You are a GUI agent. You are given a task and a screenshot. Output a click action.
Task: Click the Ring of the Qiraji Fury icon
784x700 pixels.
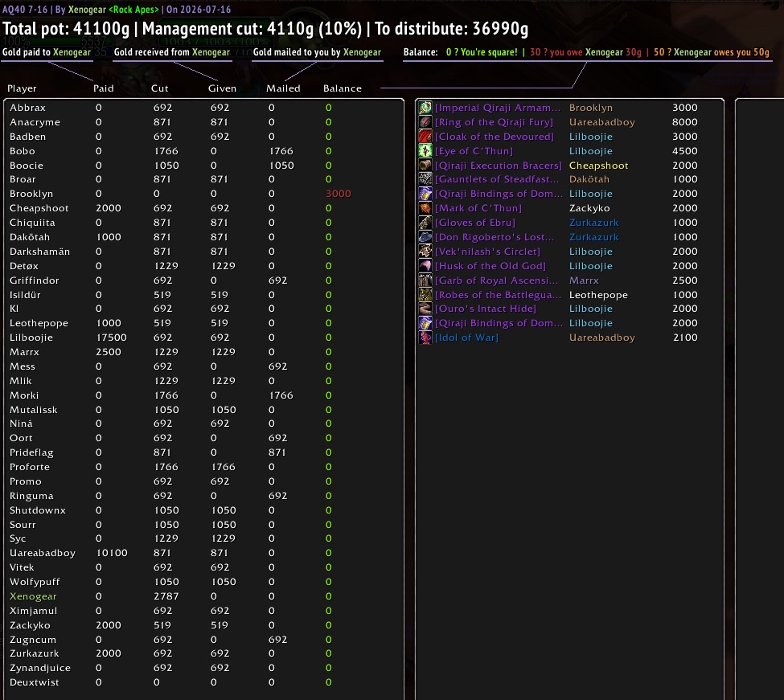pyautogui.click(x=425, y=122)
